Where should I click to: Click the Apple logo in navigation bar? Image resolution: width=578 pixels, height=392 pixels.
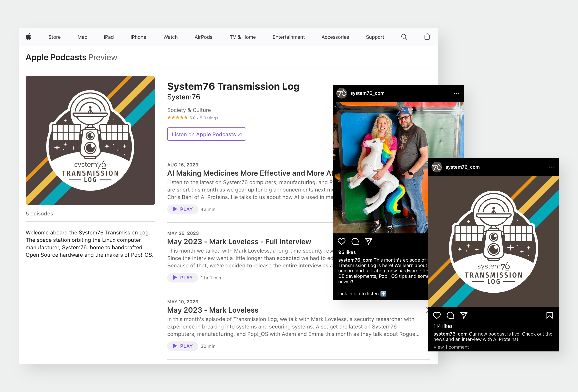coord(29,37)
